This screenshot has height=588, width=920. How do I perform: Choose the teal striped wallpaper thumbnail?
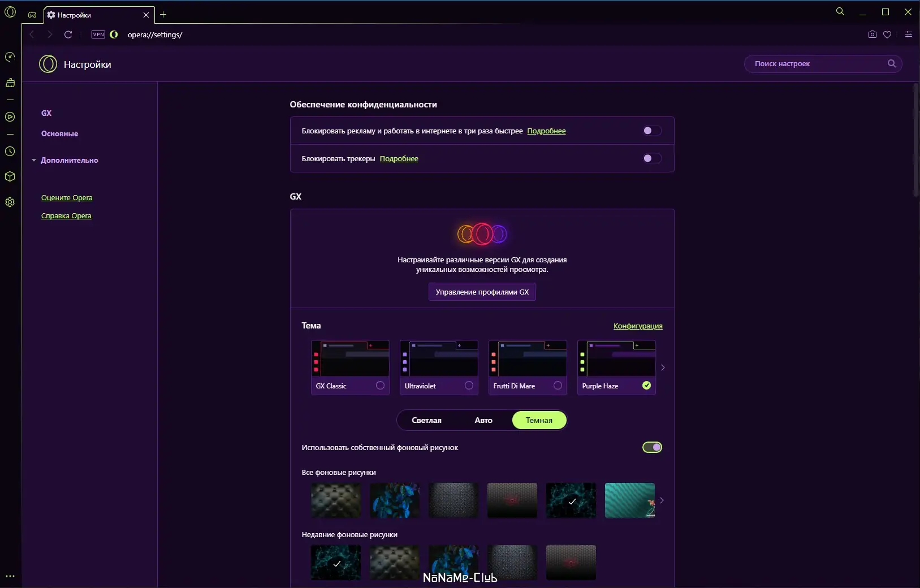[x=630, y=500]
